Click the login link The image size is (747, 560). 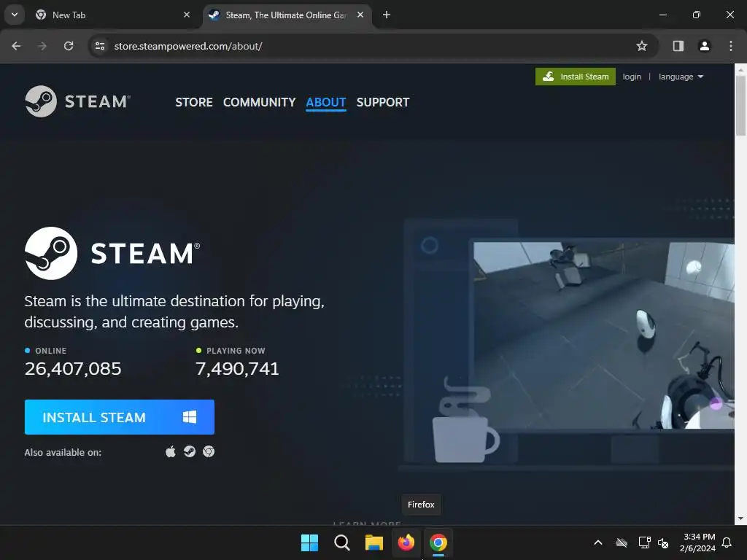click(632, 77)
